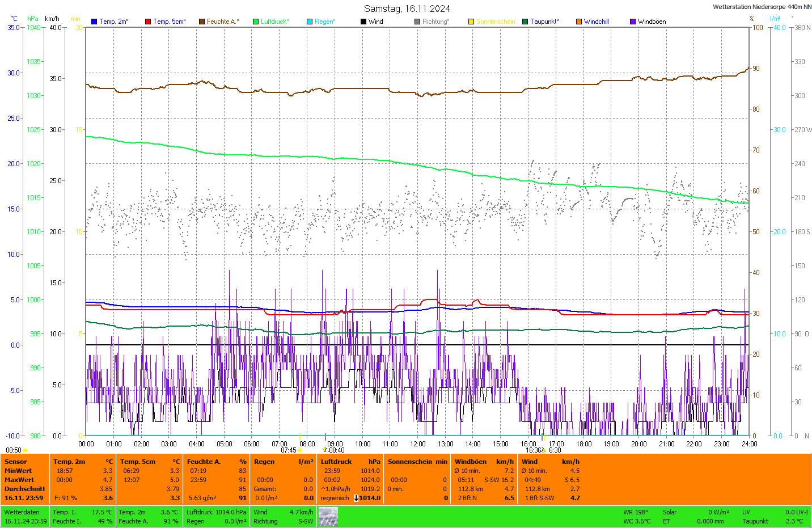Click the sun icon beside 08:50
The width and height of the screenshot is (812, 528).
pyautogui.click(x=26, y=450)
